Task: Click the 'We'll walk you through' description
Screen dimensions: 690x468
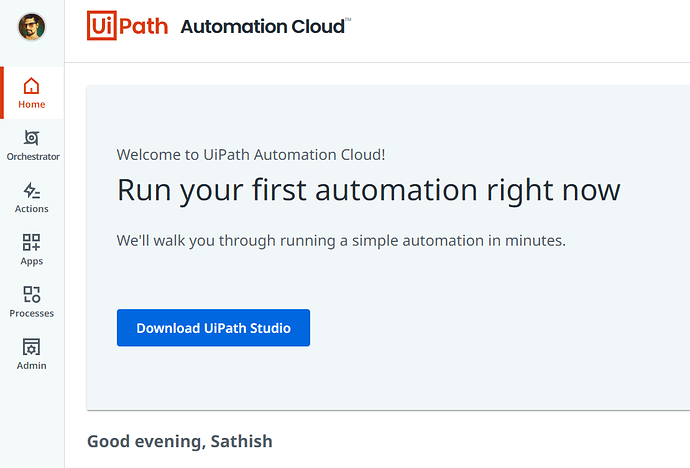Action: click(x=341, y=241)
